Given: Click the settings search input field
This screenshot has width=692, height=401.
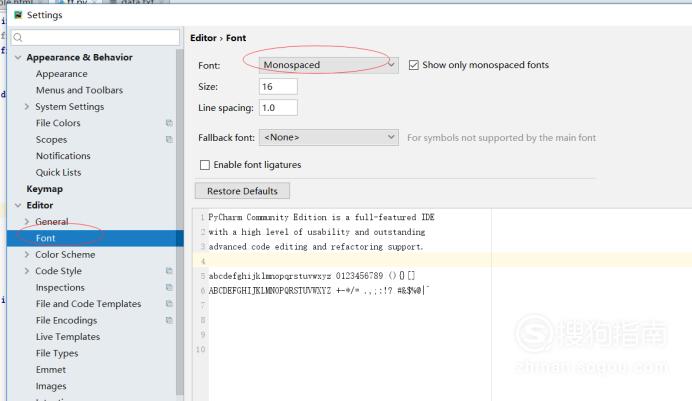Looking at the screenshot, I should click(x=95, y=37).
